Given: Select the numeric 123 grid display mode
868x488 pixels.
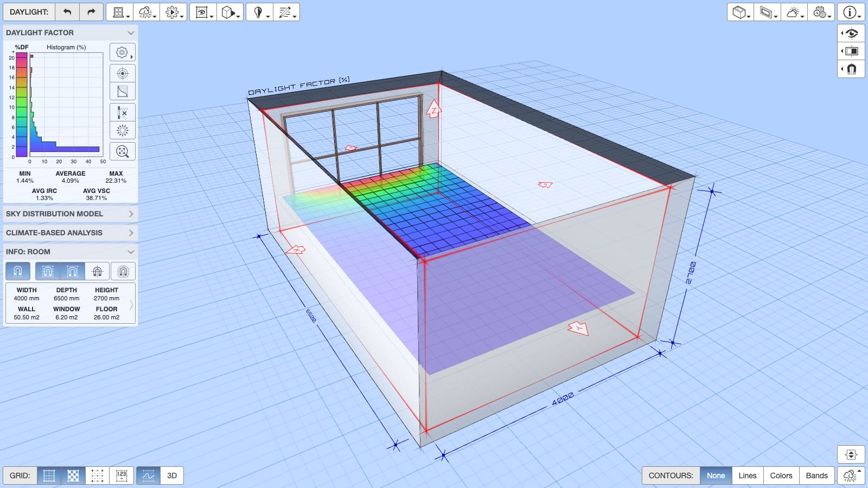Looking at the screenshot, I should (122, 476).
